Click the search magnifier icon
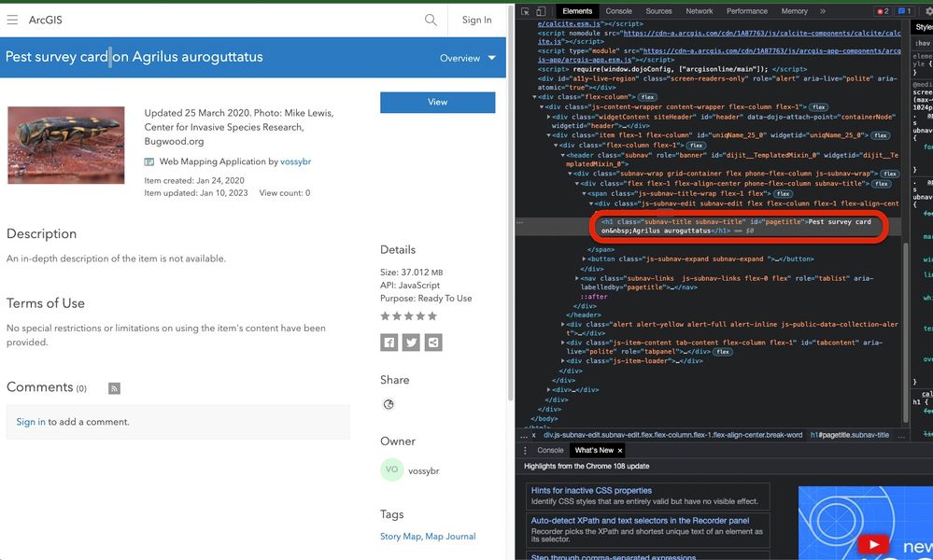Screen dimensions: 933x560 (431, 20)
